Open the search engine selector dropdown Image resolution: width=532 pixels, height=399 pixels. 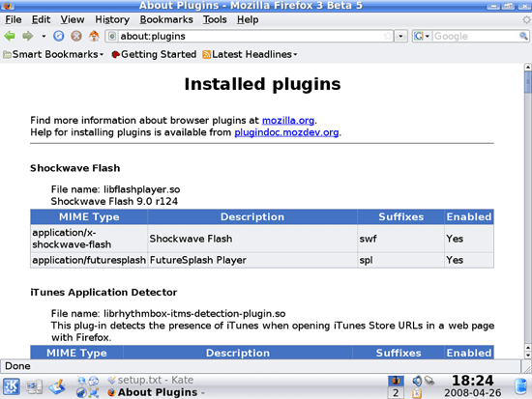point(422,36)
